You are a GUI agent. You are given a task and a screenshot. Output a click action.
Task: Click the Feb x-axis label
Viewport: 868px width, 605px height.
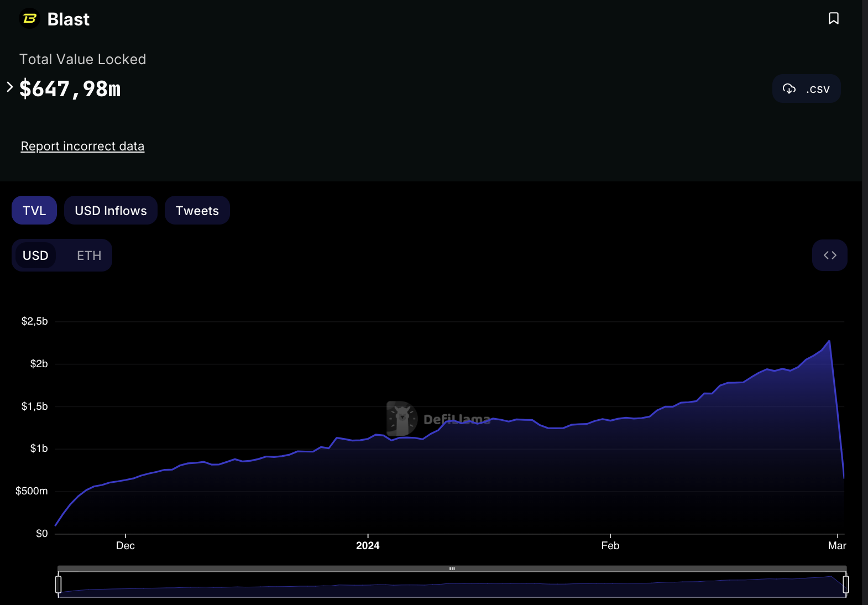point(610,546)
